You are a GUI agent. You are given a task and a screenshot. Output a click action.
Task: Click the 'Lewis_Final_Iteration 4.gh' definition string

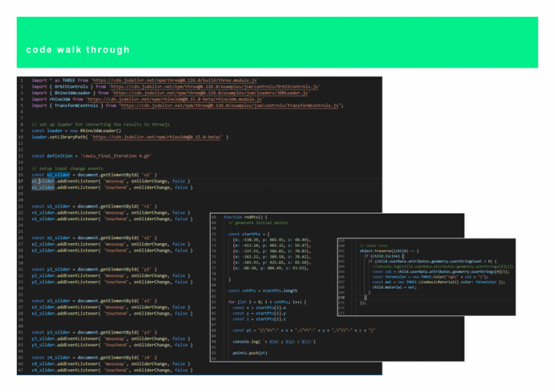click(118, 156)
